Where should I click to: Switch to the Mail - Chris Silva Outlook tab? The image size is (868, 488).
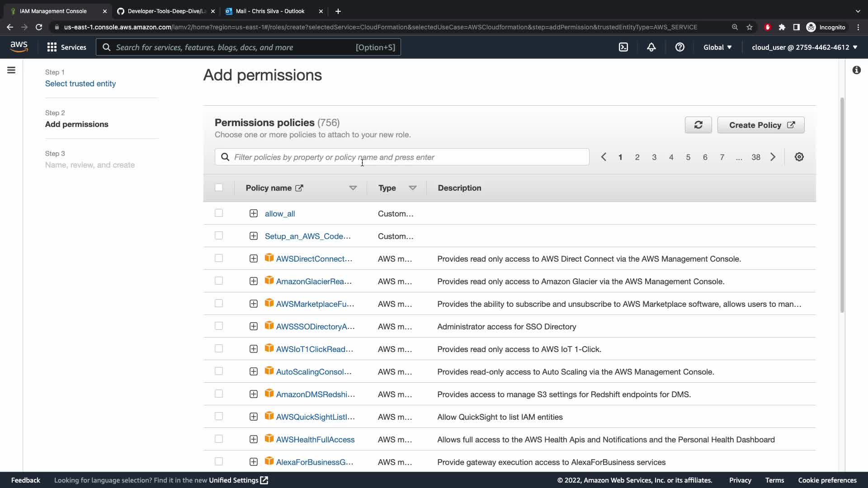point(270,11)
